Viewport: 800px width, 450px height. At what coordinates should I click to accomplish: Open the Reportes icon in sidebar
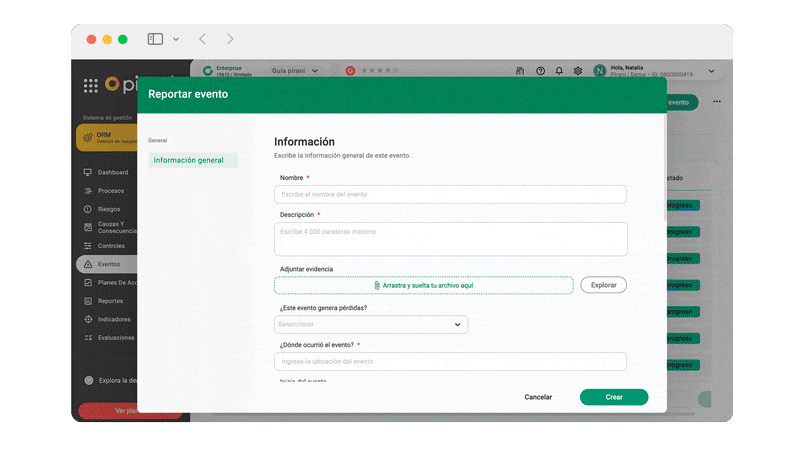click(88, 301)
